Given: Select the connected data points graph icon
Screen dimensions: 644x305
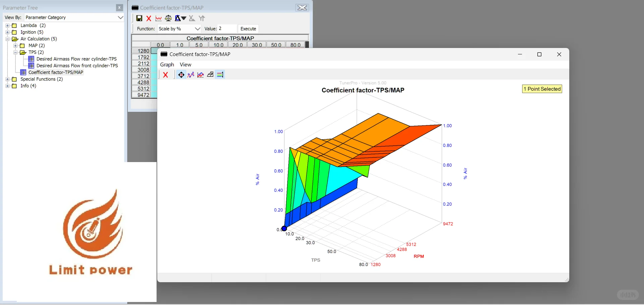Looking at the screenshot, I should tap(191, 75).
